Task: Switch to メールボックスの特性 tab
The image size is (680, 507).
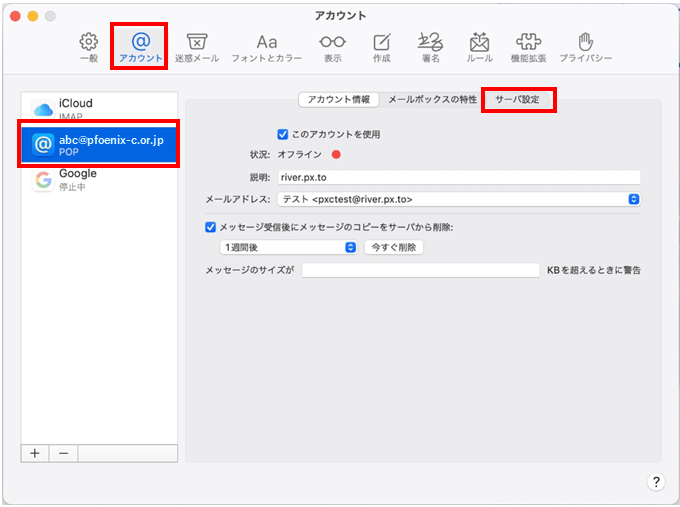Action: 432,100
